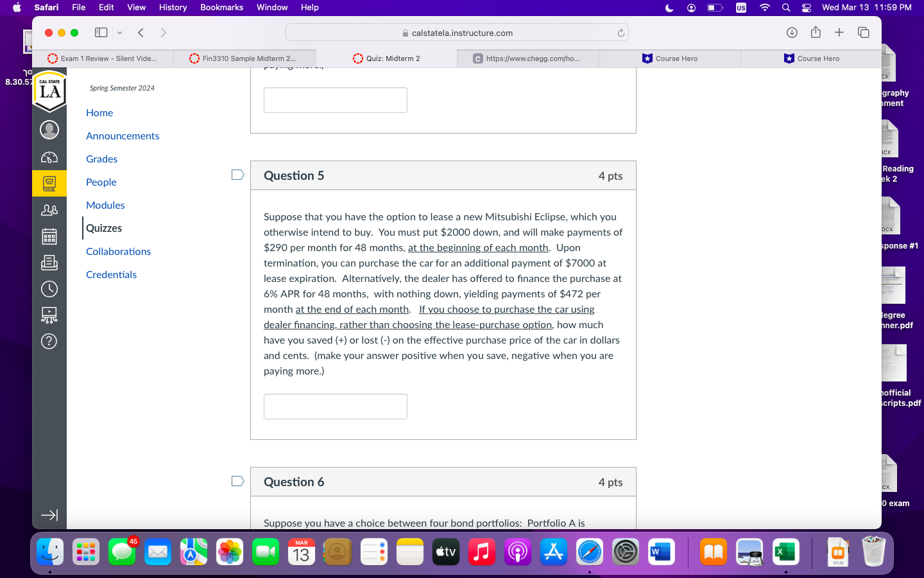Open the sidebar options dropdown chevron

pyautogui.click(x=119, y=32)
